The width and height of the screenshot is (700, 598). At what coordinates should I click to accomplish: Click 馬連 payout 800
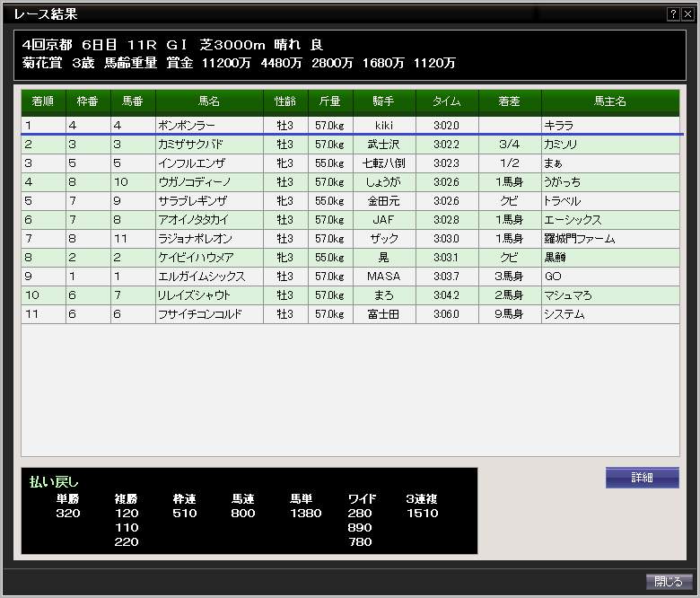pyautogui.click(x=243, y=513)
